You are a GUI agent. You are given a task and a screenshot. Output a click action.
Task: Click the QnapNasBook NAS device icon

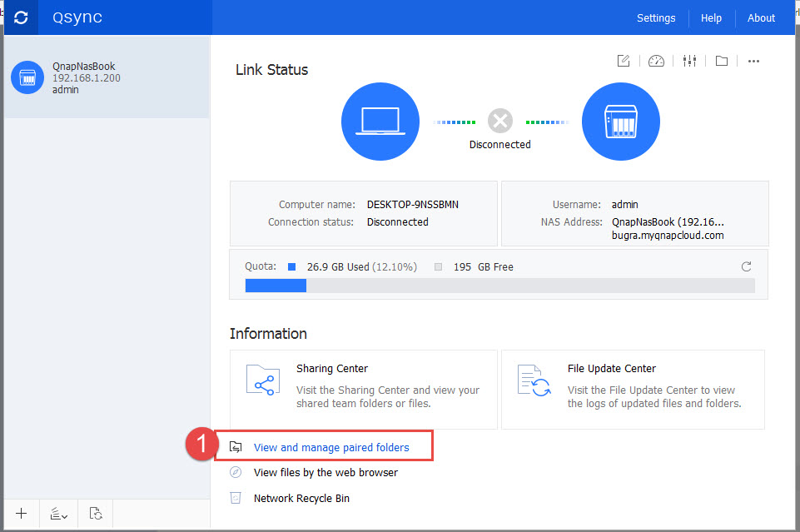27,77
